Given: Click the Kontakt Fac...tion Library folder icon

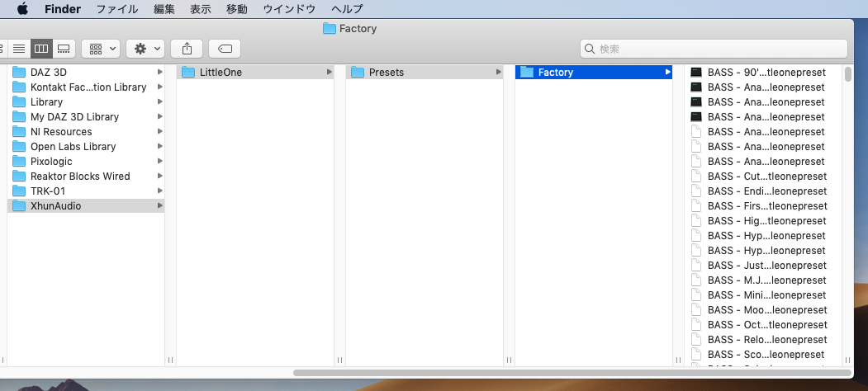Looking at the screenshot, I should (x=19, y=87).
